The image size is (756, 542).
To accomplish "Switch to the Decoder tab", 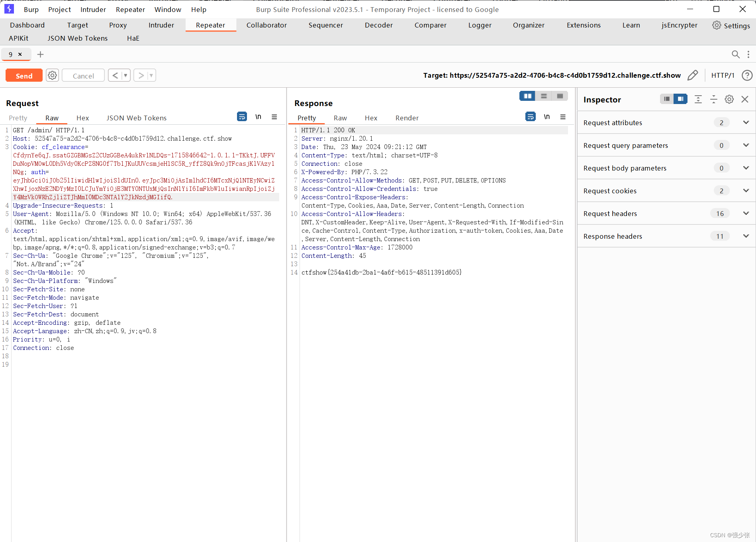I will coord(378,25).
